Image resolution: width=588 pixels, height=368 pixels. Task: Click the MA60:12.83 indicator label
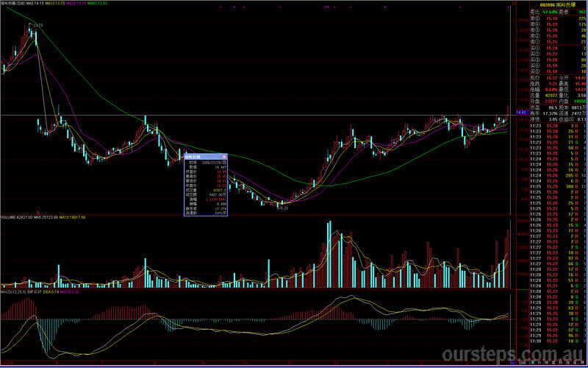98,3
